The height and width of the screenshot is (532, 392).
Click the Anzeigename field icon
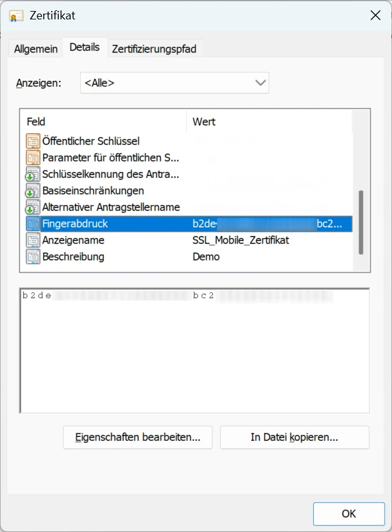coord(34,239)
